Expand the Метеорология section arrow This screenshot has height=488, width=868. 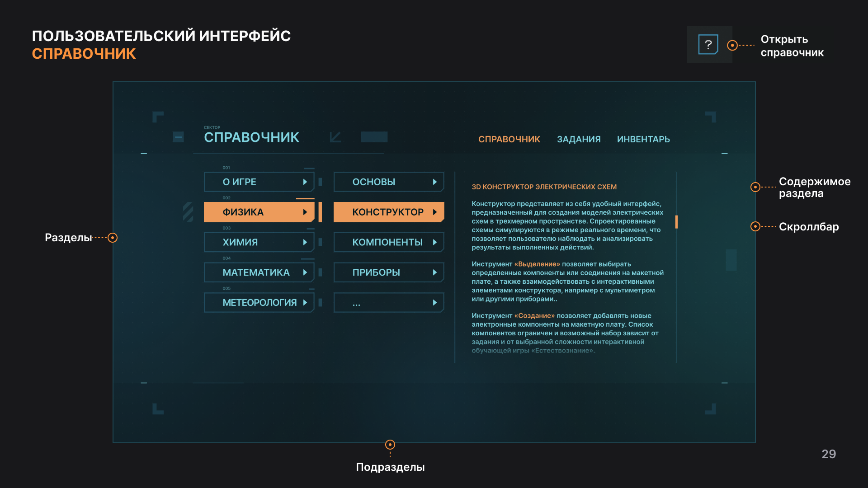tap(305, 303)
